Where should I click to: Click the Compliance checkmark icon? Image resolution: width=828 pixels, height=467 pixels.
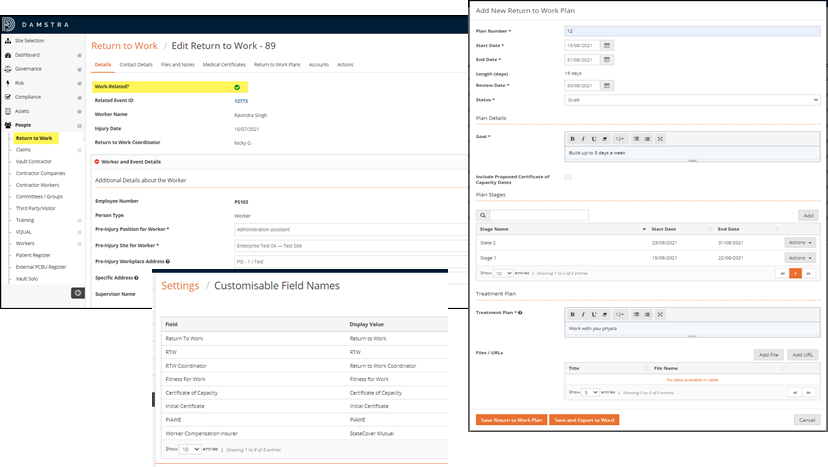8,97
